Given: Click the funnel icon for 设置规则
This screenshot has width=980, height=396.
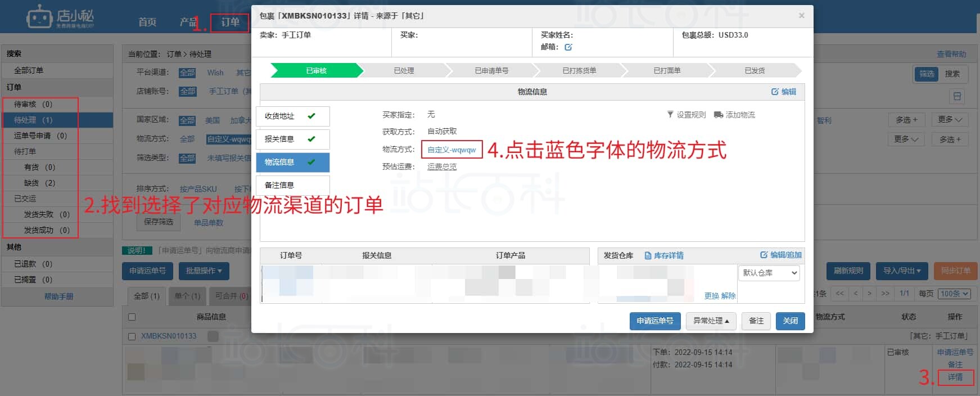Looking at the screenshot, I should coord(670,115).
